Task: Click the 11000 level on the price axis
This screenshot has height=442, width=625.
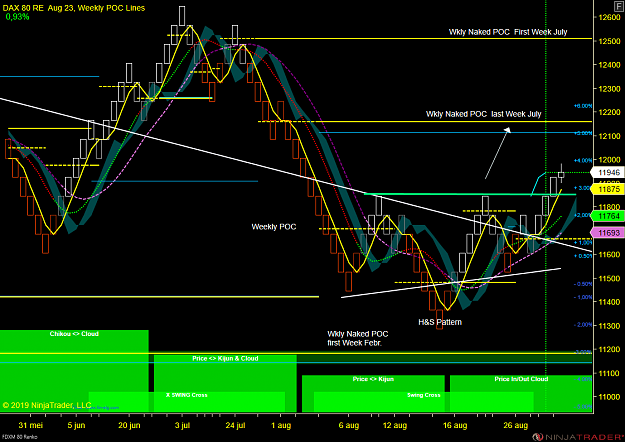Action: pyautogui.click(x=609, y=397)
